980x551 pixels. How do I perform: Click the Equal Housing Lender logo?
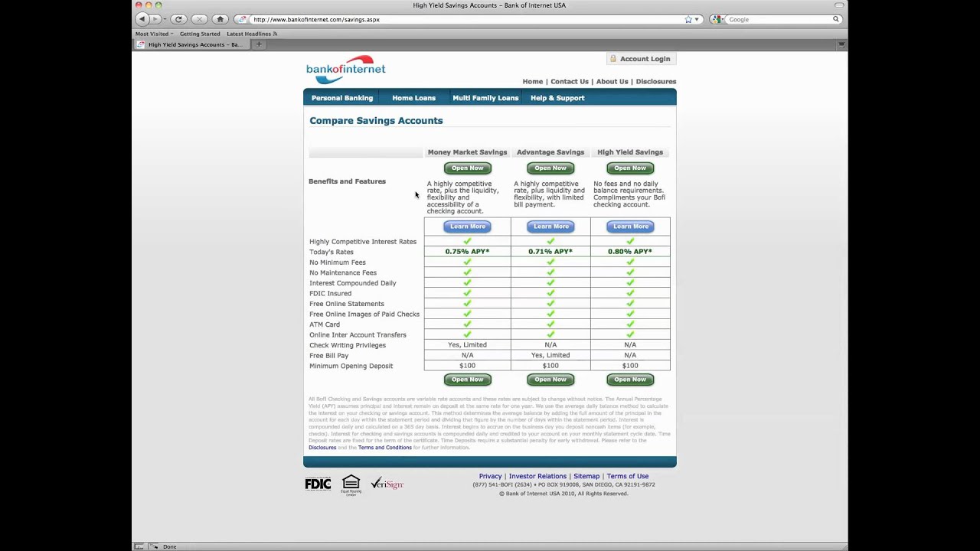(351, 485)
